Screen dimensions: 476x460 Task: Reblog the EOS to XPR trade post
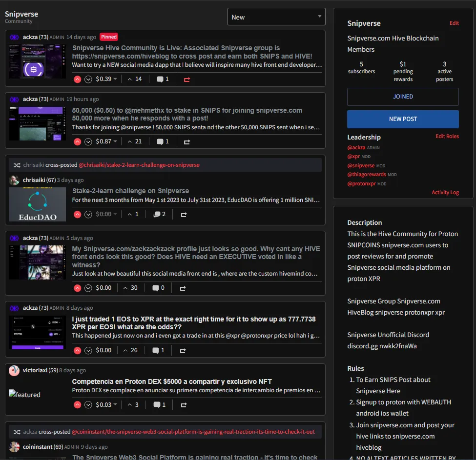tap(183, 351)
